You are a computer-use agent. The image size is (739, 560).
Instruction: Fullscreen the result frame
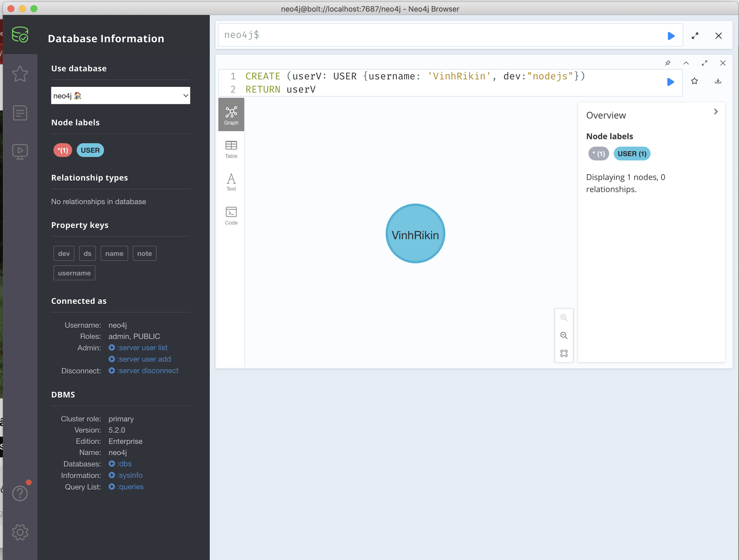click(705, 63)
